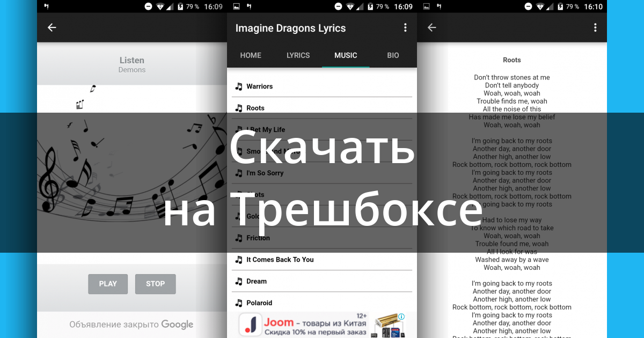The image size is (644, 338).
Task: Tap music note icon beside Roots
Action: [239, 108]
